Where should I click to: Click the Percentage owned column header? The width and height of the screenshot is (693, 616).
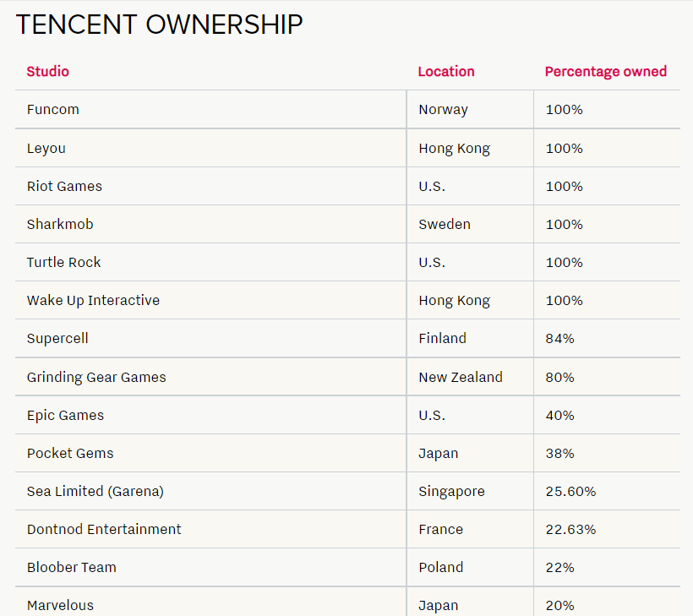click(605, 72)
